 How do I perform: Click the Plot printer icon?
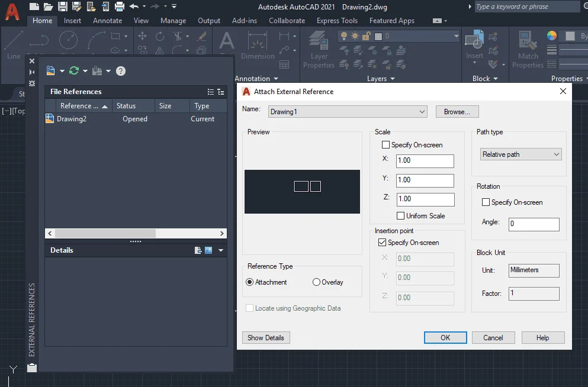[x=119, y=7]
